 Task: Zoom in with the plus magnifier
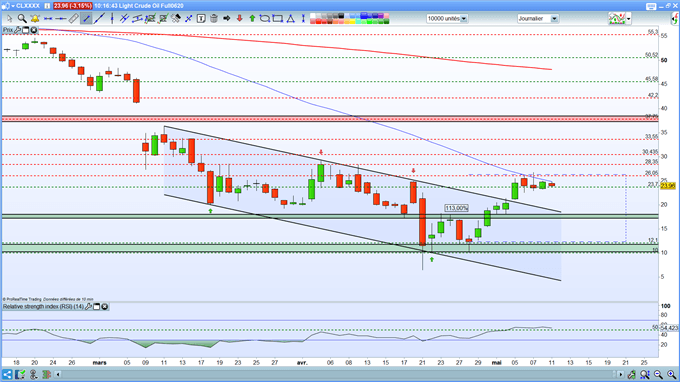(671, 374)
